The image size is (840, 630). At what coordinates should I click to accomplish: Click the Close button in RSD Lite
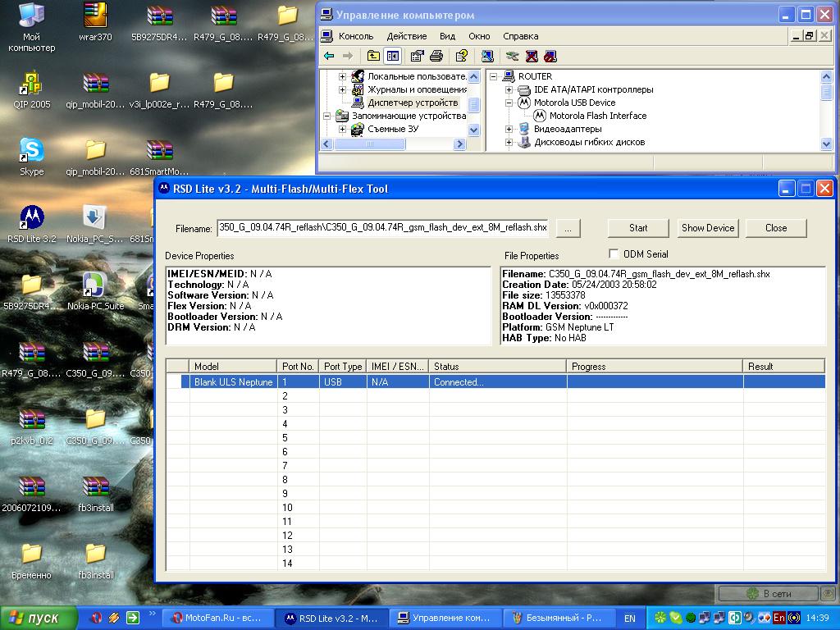776,228
